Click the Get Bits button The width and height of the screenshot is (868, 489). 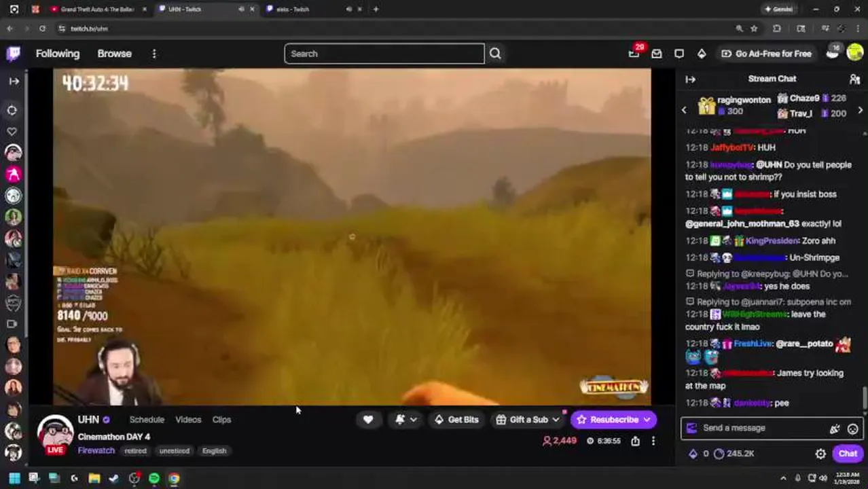pos(456,420)
